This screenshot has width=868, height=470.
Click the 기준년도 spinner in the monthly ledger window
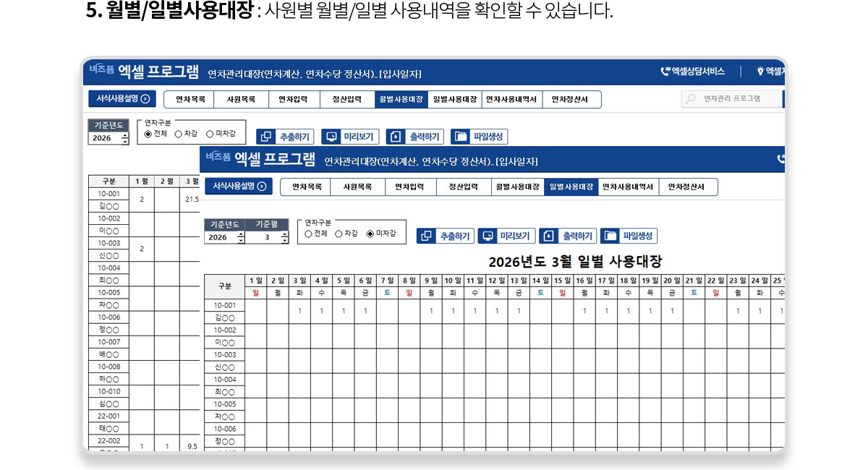(124, 137)
